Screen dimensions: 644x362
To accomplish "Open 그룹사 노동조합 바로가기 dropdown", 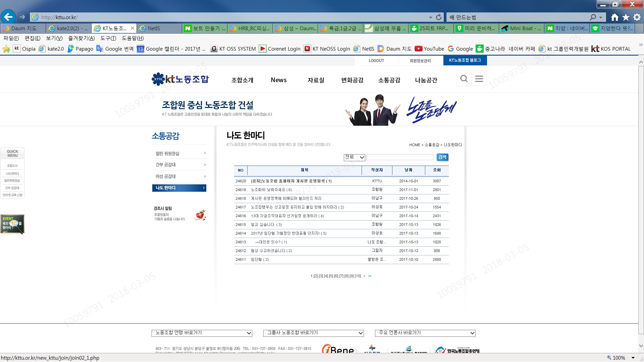I will tap(313, 333).
